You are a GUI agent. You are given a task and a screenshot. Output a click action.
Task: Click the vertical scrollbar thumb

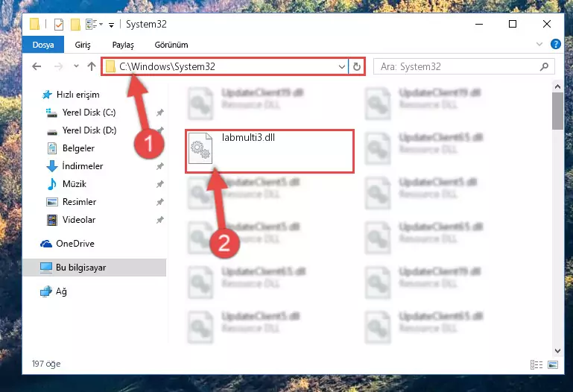557,111
